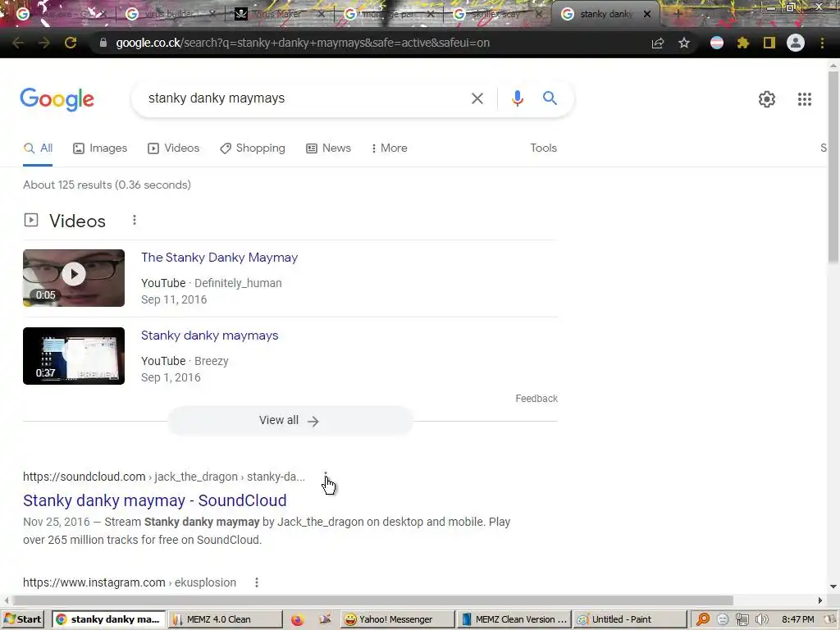Viewport: 840px width, 630px height.
Task: Switch to the Images results tab
Action: [100, 148]
